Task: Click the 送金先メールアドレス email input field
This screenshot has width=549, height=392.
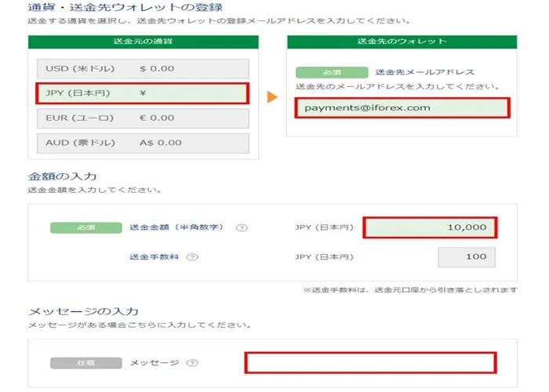Action: pyautogui.click(x=402, y=108)
